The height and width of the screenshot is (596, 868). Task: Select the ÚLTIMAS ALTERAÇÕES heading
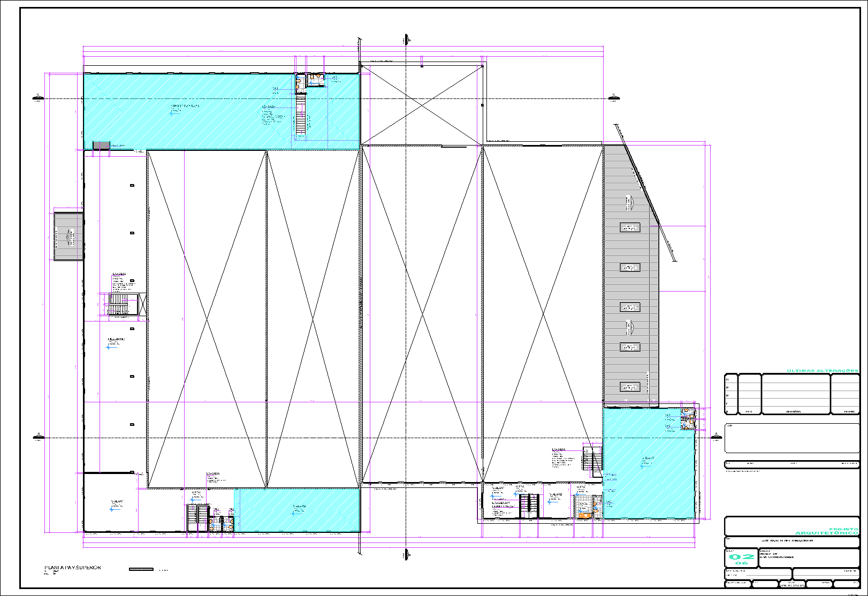coord(822,371)
